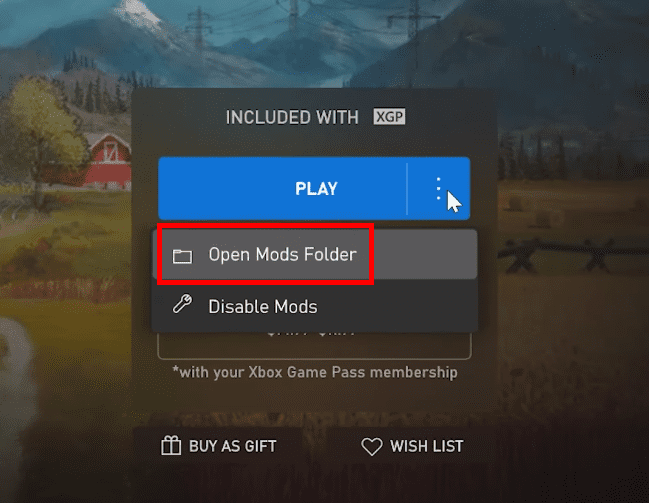The image size is (649, 503).
Task: Click the heart wish list icon
Action: pyautogui.click(x=372, y=447)
